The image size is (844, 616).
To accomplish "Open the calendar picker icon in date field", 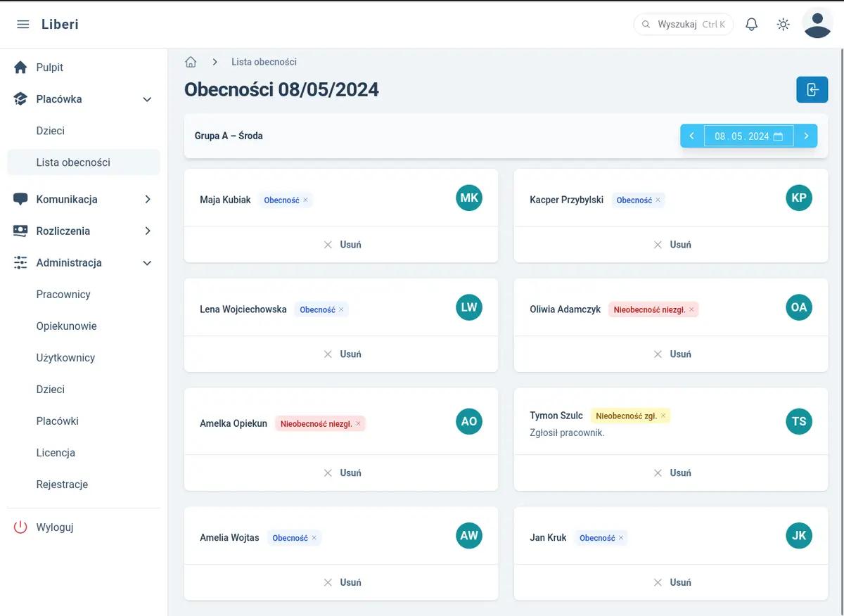I will pos(778,136).
